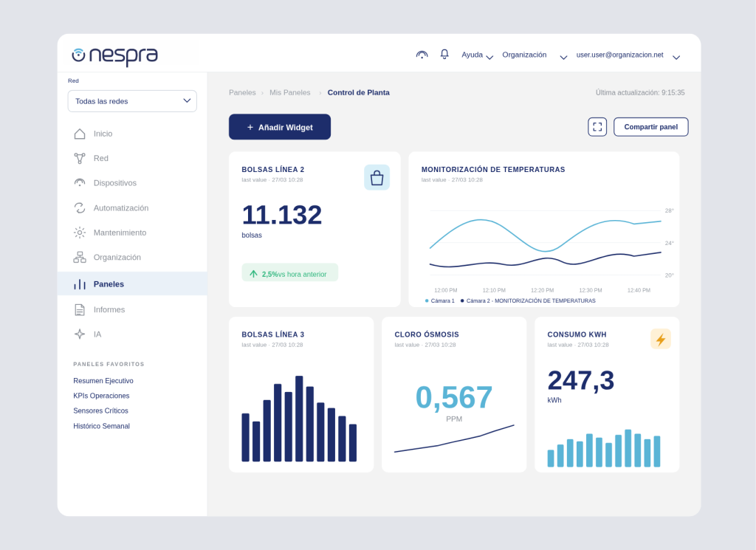
Task: Open Mantenimiento section
Action: [x=132, y=233]
